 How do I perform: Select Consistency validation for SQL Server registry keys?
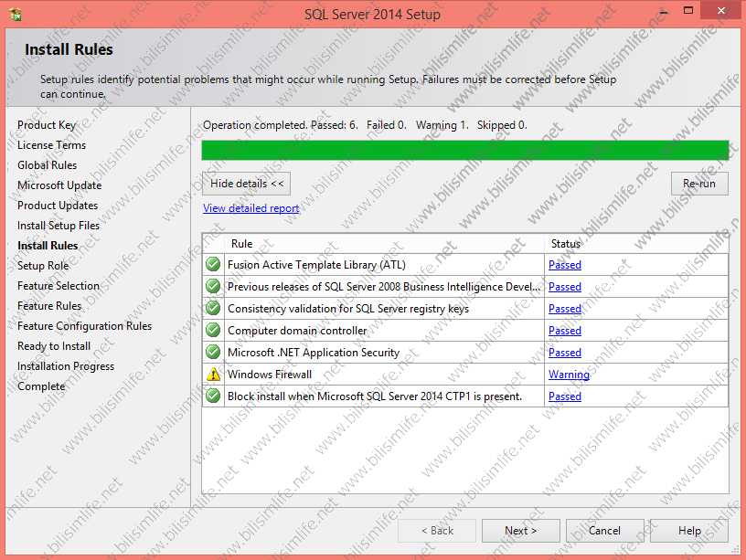click(x=348, y=309)
